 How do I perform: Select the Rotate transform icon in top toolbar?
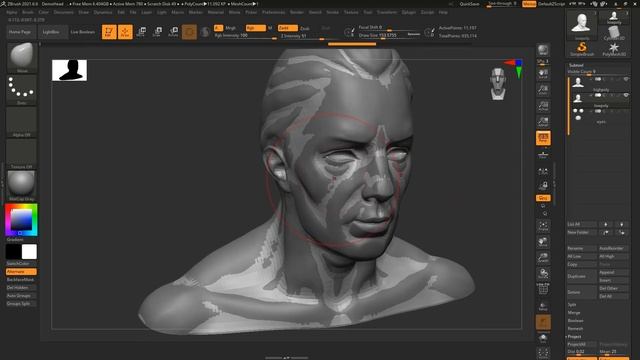pyautogui.click(x=173, y=32)
